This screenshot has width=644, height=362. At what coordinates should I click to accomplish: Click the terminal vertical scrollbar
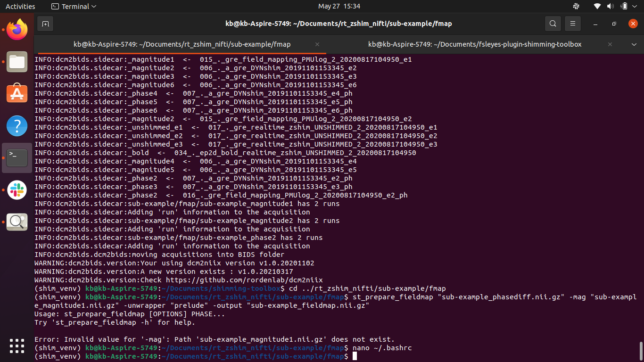[x=641, y=350]
